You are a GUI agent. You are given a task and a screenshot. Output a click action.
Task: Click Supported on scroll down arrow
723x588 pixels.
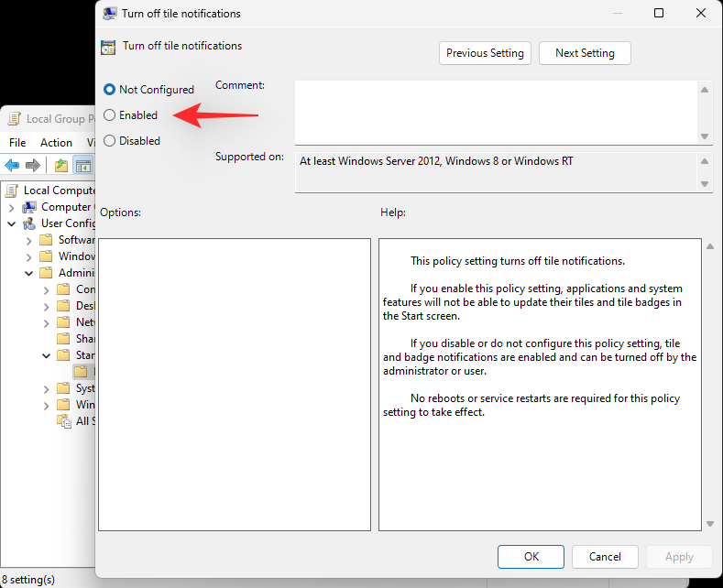705,184
